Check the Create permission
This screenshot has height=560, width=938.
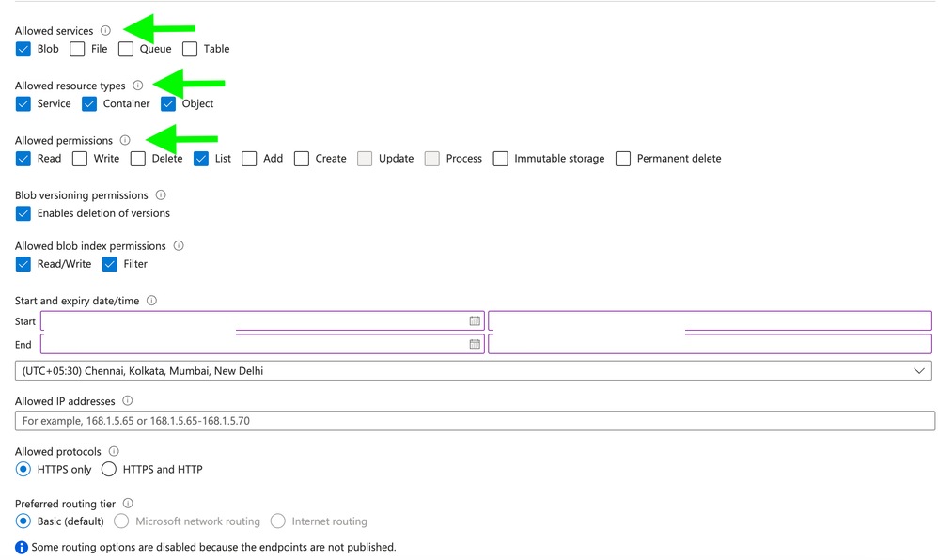(302, 159)
